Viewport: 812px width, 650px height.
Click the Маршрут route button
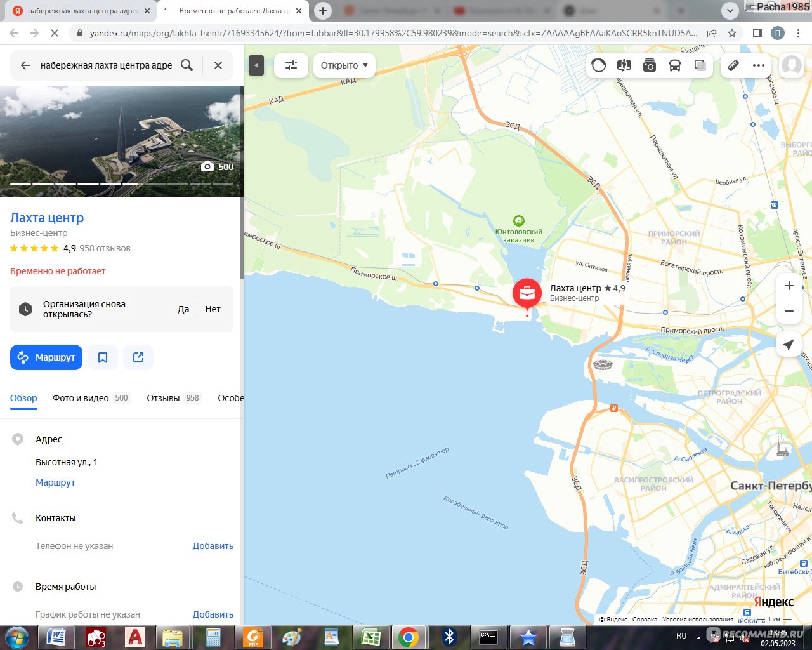46,357
